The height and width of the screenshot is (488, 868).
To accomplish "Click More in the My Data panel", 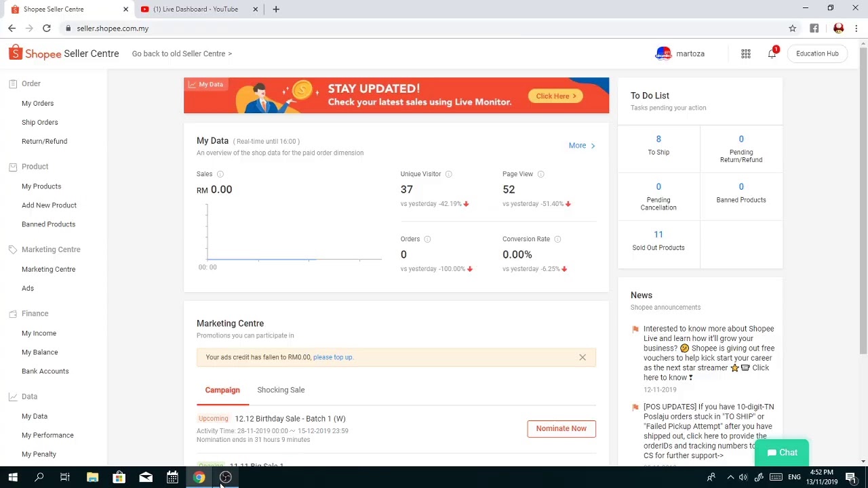I will coord(582,146).
